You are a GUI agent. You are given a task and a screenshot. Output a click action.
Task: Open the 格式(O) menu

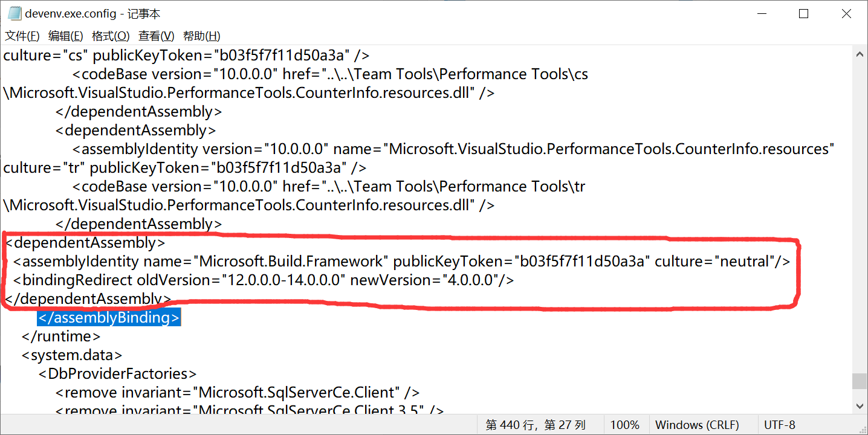111,36
